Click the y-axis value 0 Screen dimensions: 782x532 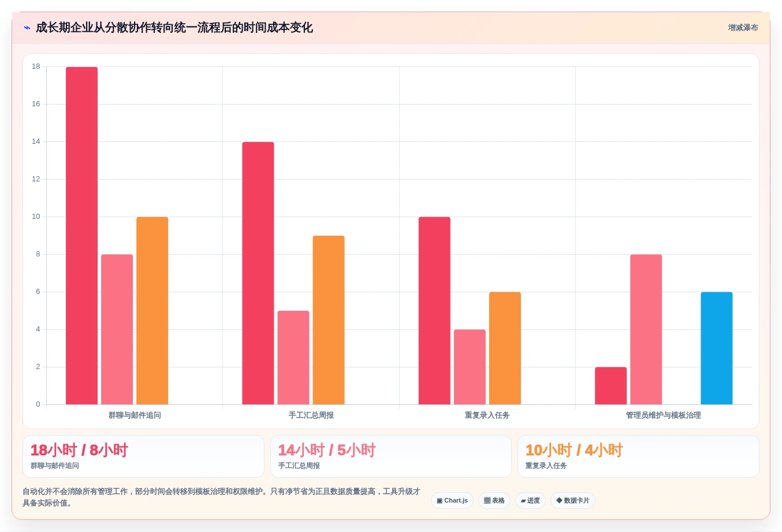[38, 404]
